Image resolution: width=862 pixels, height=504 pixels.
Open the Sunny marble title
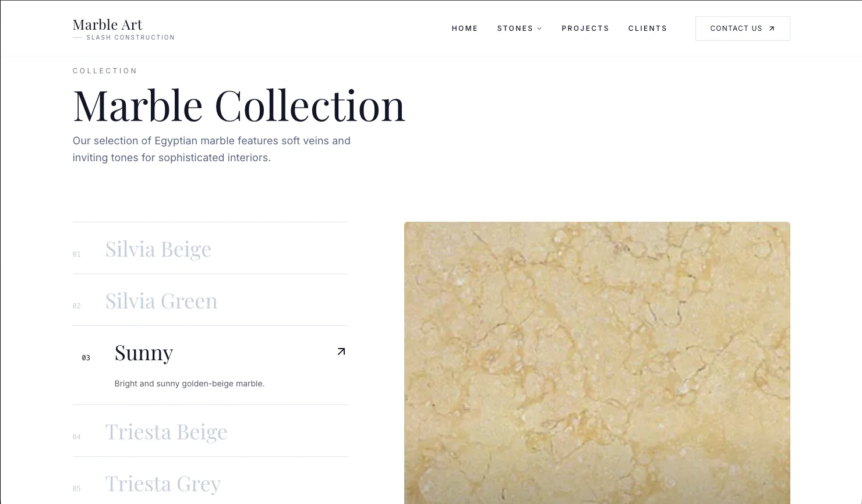click(144, 353)
